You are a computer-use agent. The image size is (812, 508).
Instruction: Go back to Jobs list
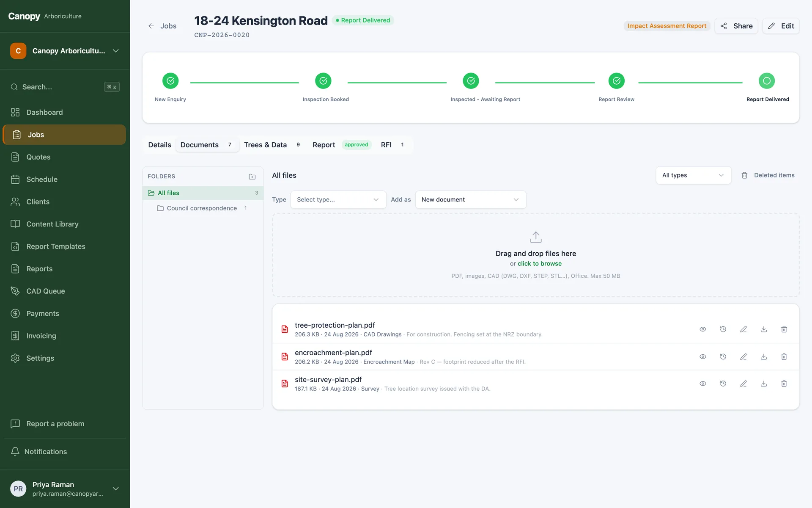(162, 26)
